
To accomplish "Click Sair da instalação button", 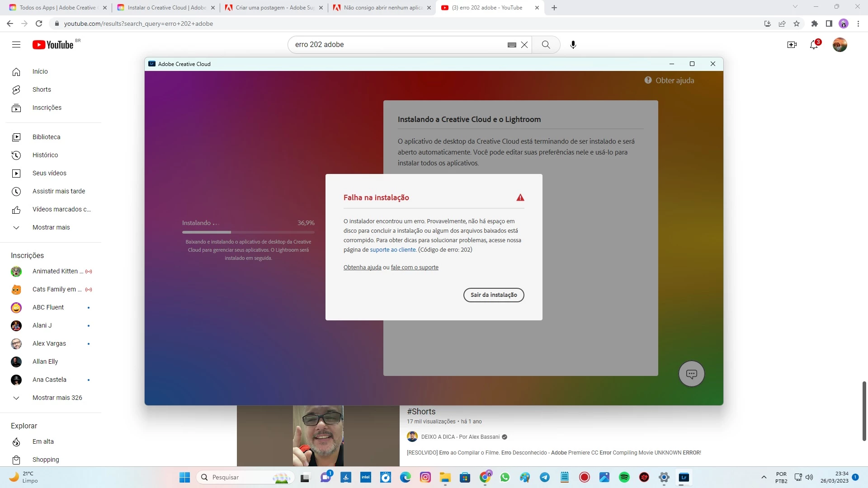I will point(493,295).
